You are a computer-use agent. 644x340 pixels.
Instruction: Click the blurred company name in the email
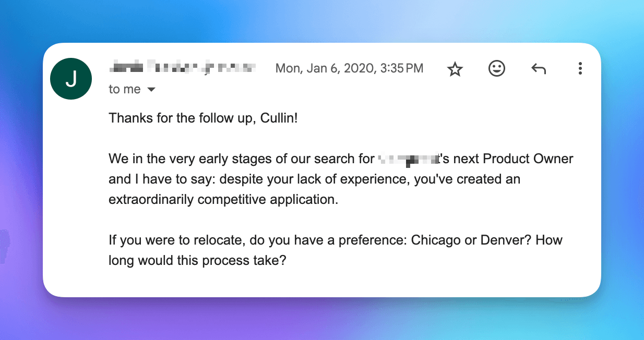pyautogui.click(x=407, y=159)
